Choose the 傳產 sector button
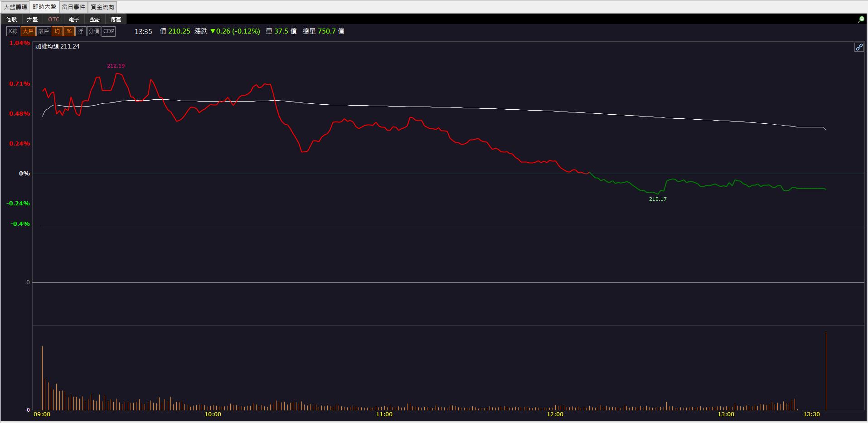 pos(116,19)
